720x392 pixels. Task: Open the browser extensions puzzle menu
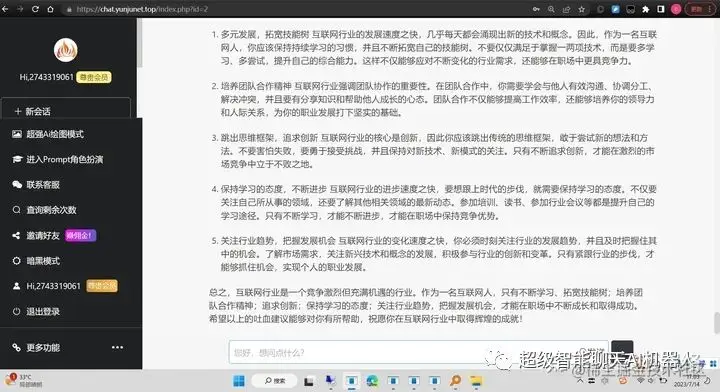646,9
